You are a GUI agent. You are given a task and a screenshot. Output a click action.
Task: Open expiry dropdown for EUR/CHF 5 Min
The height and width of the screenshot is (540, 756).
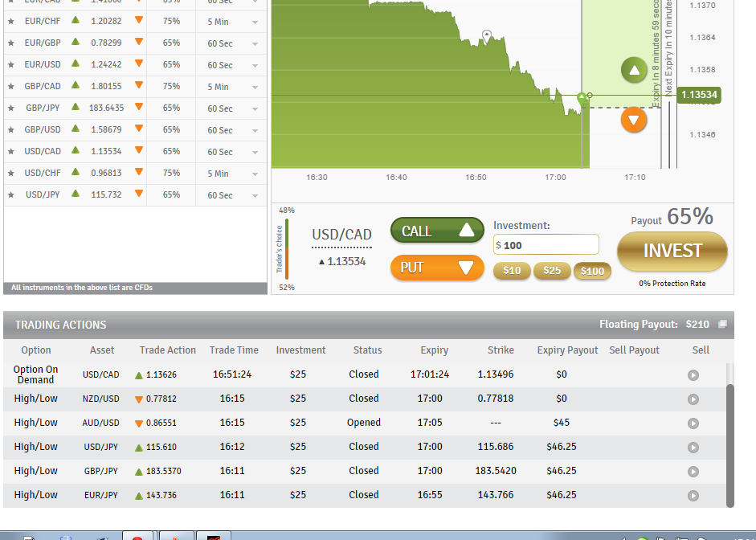(x=255, y=22)
